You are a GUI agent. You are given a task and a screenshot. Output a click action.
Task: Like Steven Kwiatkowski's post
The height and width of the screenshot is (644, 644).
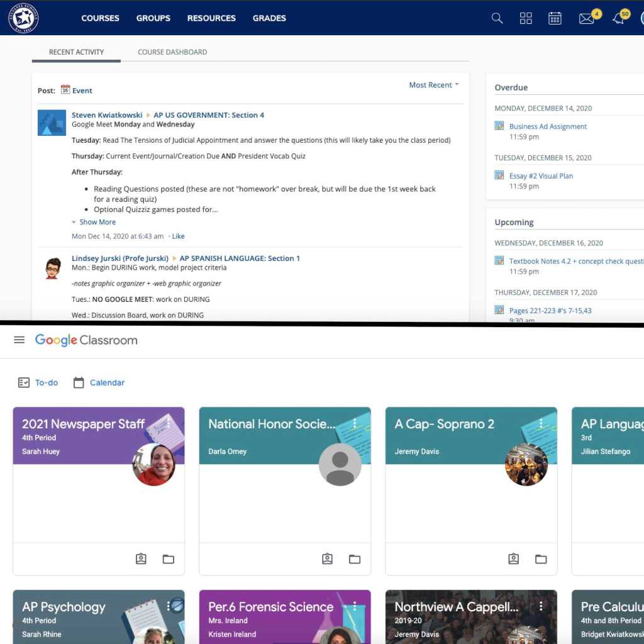[178, 236]
